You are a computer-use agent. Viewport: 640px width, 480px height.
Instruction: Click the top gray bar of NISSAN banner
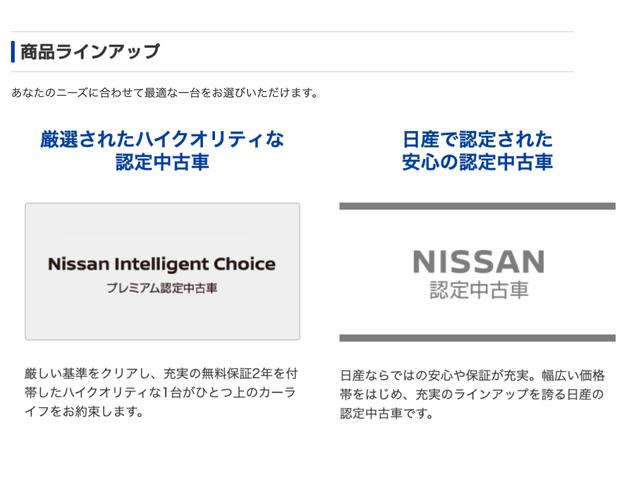478,206
